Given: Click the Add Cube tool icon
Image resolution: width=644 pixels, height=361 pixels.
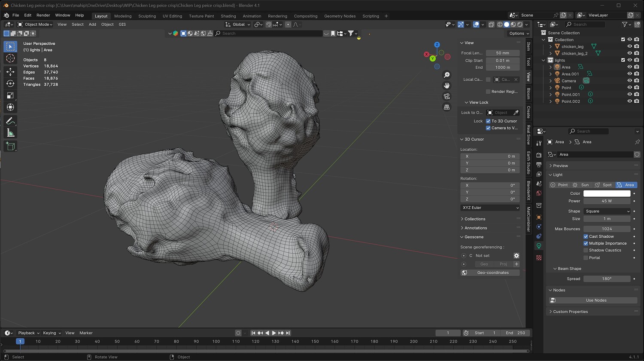Looking at the screenshot, I should click(x=10, y=147).
